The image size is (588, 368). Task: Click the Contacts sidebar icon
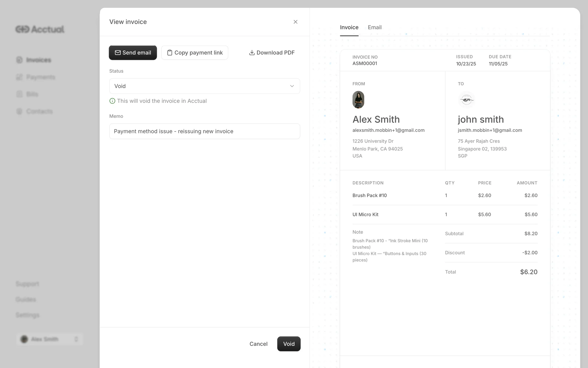tap(19, 111)
